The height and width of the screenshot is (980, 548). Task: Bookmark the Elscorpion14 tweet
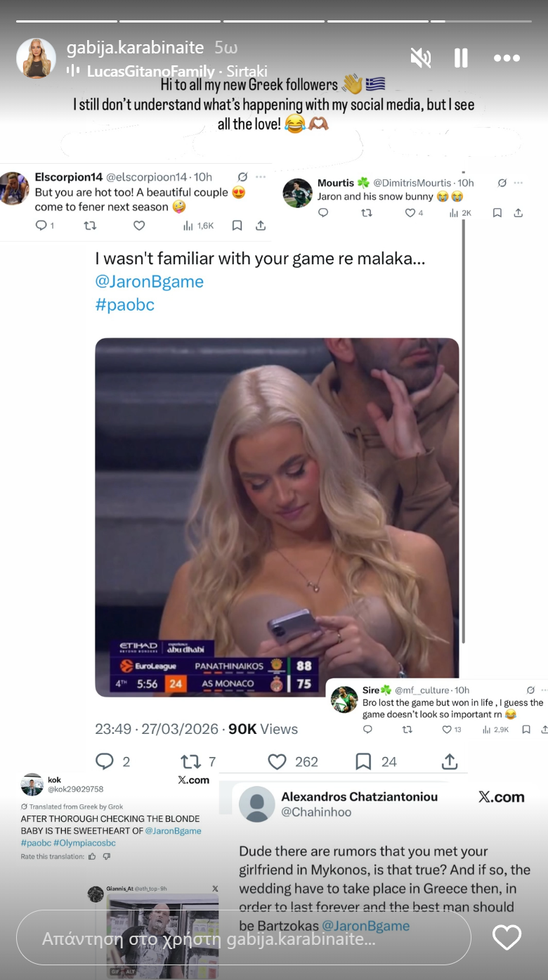pos(237,226)
